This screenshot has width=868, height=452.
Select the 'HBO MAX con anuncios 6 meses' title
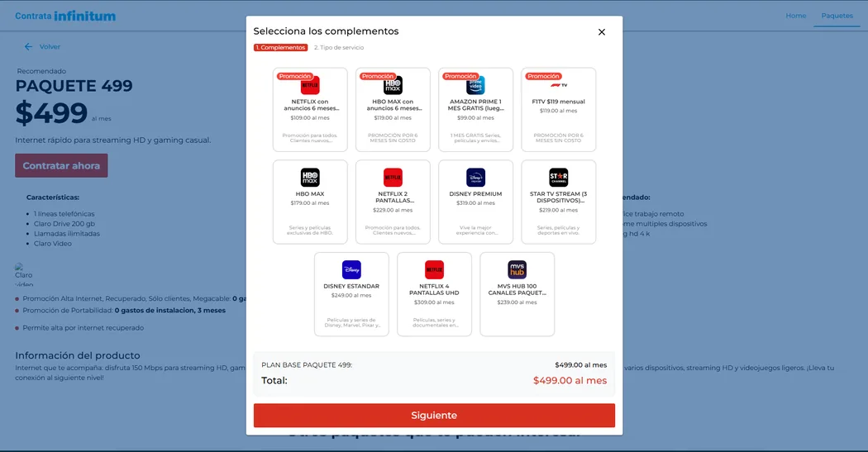(393, 105)
